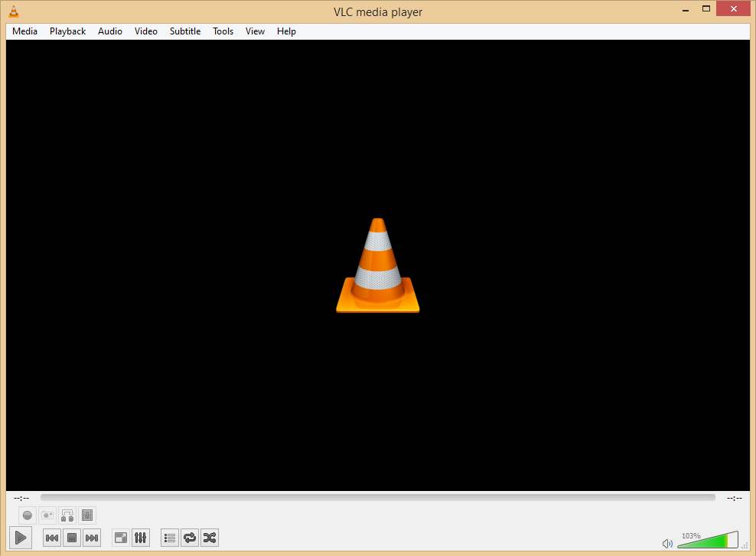Viewport: 756px width, 556px height.
Task: Open the Media menu
Action: pos(24,31)
